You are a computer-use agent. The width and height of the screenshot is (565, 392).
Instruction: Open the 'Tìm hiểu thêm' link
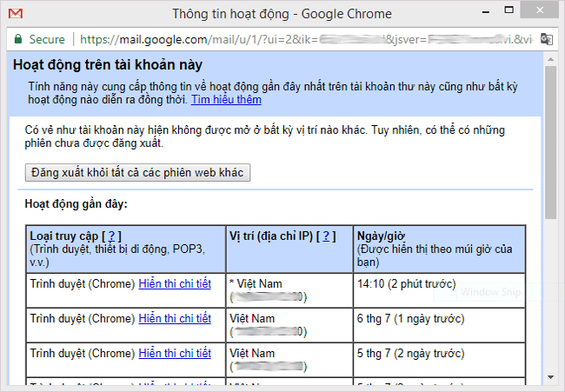[x=226, y=99]
